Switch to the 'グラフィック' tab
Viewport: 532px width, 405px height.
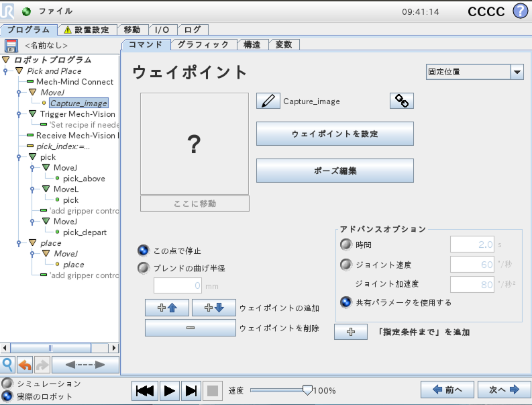click(203, 44)
